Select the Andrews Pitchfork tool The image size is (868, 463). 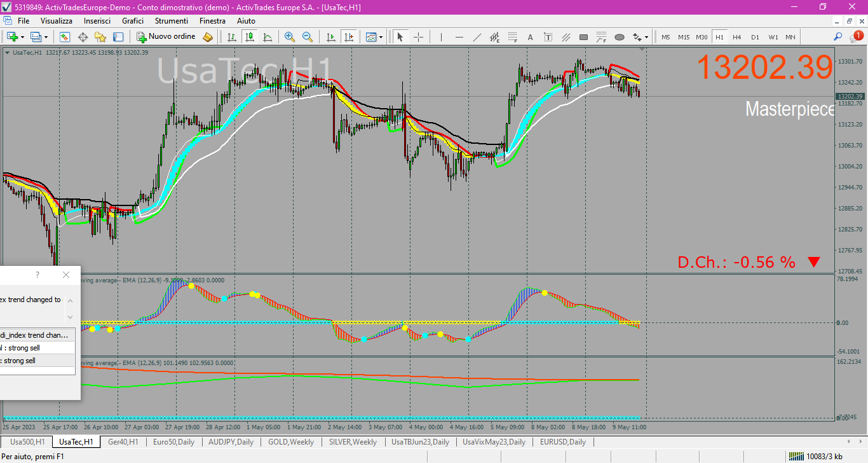[x=566, y=37]
